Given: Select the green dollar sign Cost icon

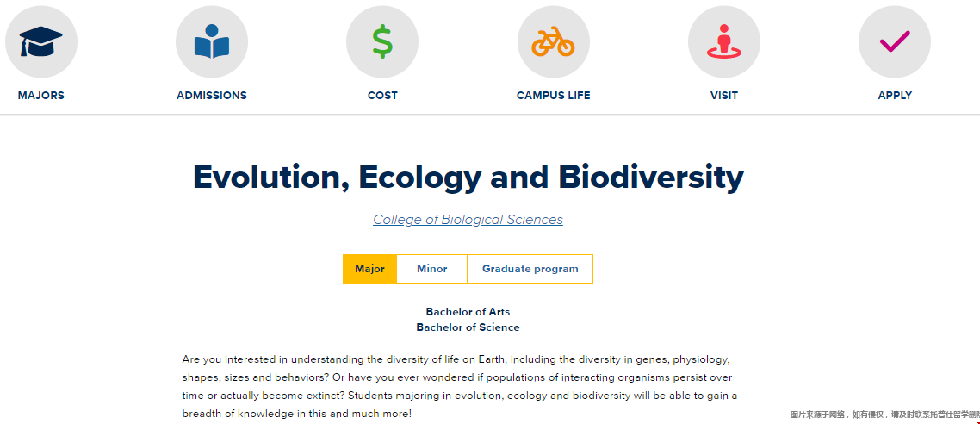Looking at the screenshot, I should (382, 42).
